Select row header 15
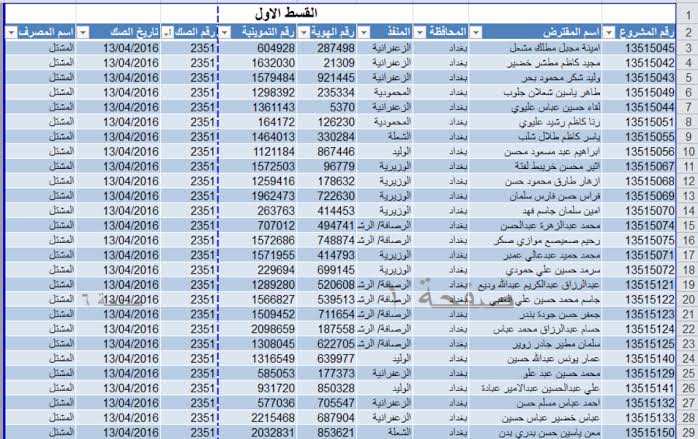The height and width of the screenshot is (439, 698). pos(687,226)
